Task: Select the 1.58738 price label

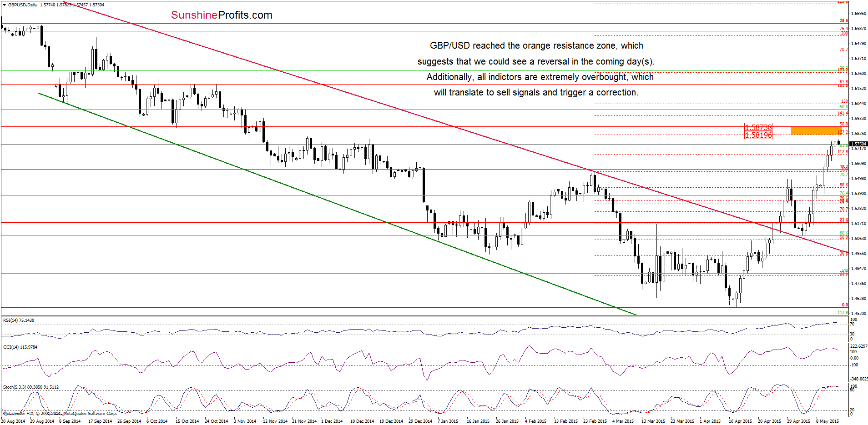Action: pos(758,127)
